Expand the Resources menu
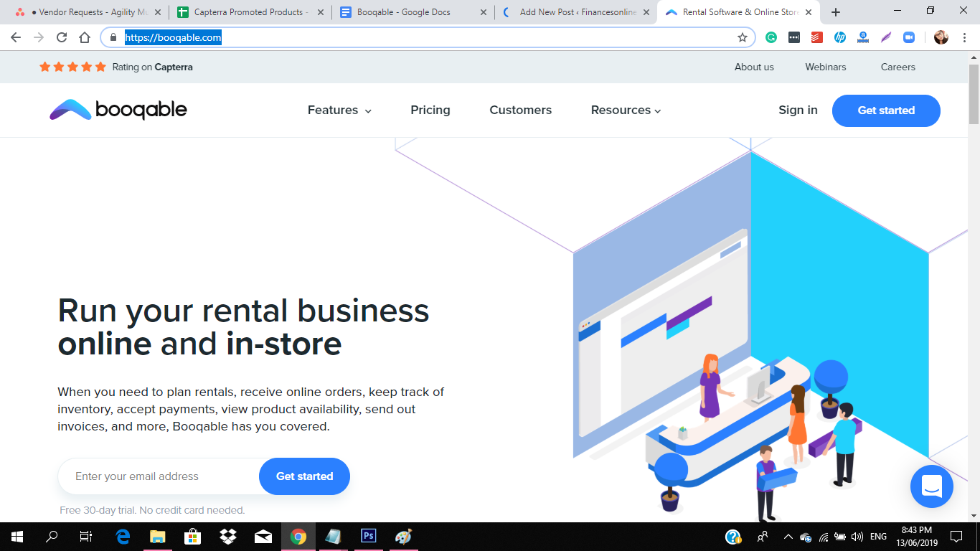Image resolution: width=980 pixels, height=551 pixels. (x=625, y=110)
